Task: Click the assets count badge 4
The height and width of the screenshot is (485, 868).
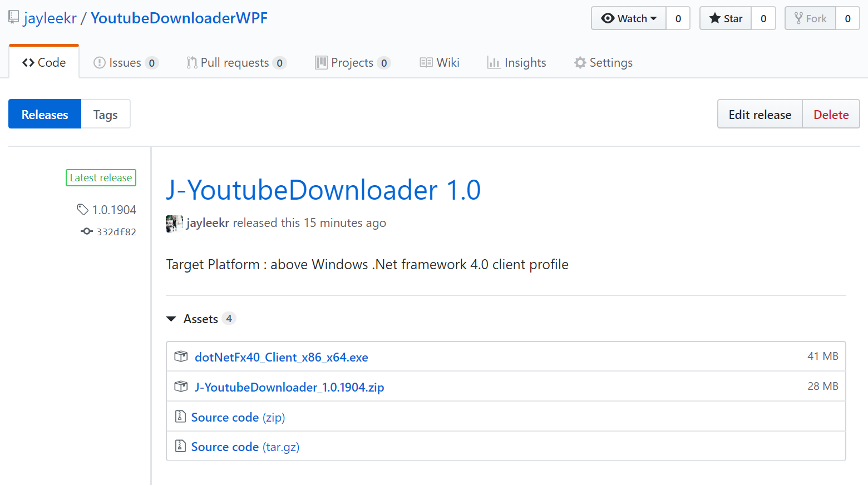Action: coord(229,319)
